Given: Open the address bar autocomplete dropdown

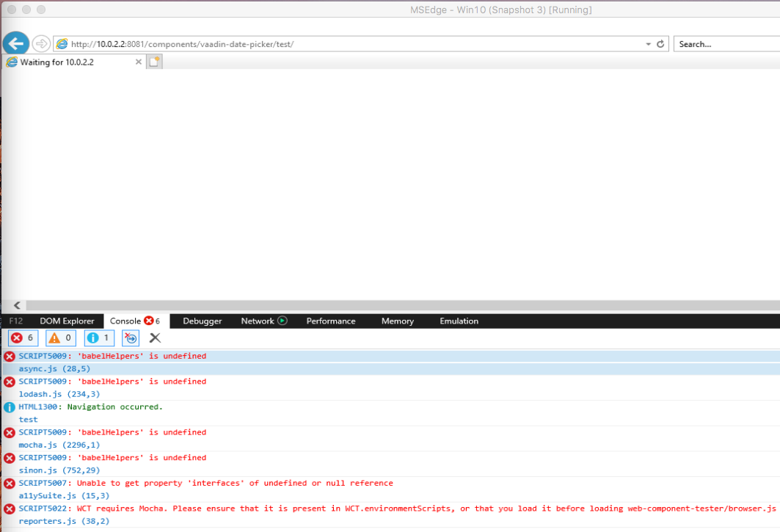Looking at the screenshot, I should tap(647, 43).
